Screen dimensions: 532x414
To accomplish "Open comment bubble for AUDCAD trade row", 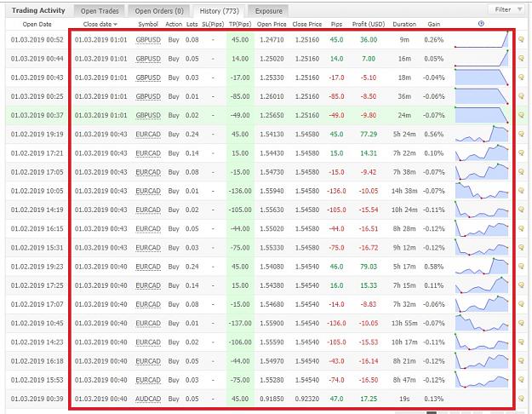I will [522, 399].
